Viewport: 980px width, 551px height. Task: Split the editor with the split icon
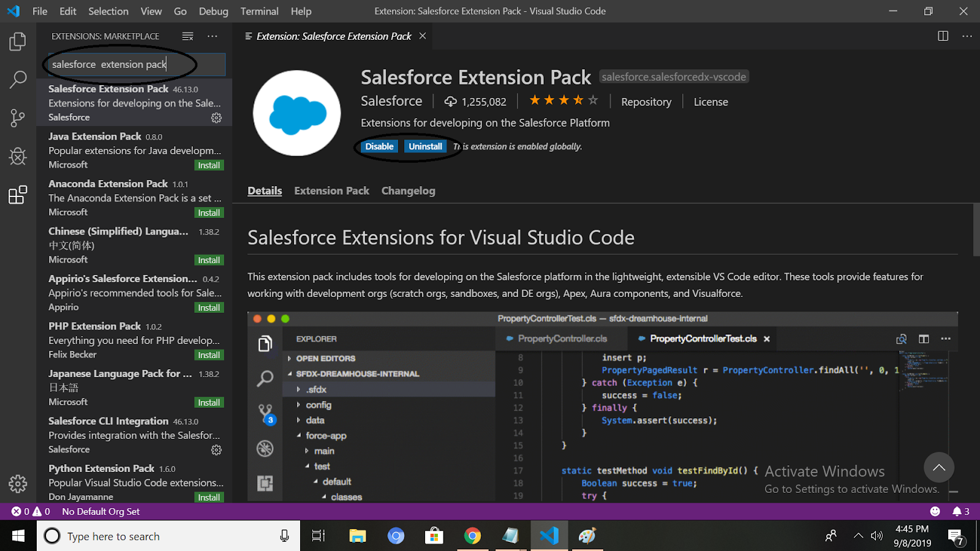[x=941, y=36]
